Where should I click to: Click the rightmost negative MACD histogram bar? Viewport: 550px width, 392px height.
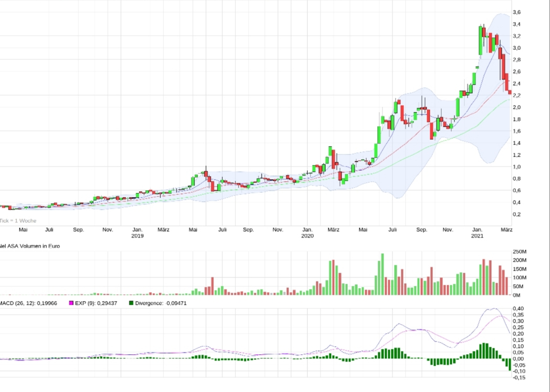click(509, 365)
